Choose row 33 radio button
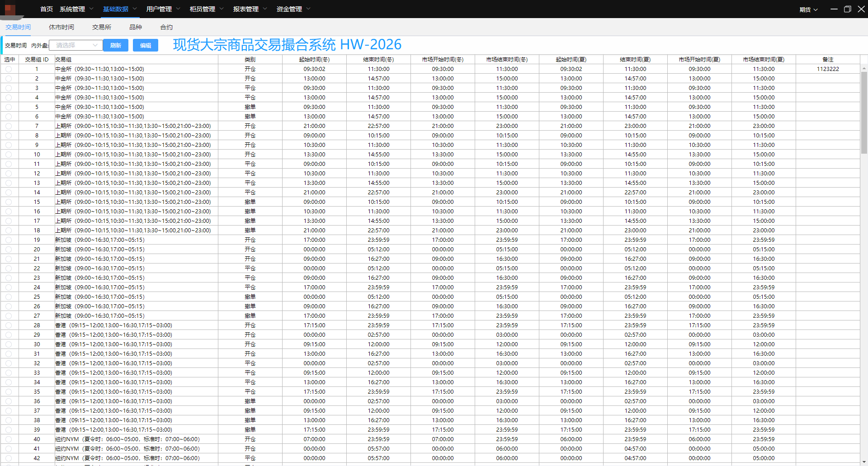The height and width of the screenshot is (466, 868). [9, 373]
